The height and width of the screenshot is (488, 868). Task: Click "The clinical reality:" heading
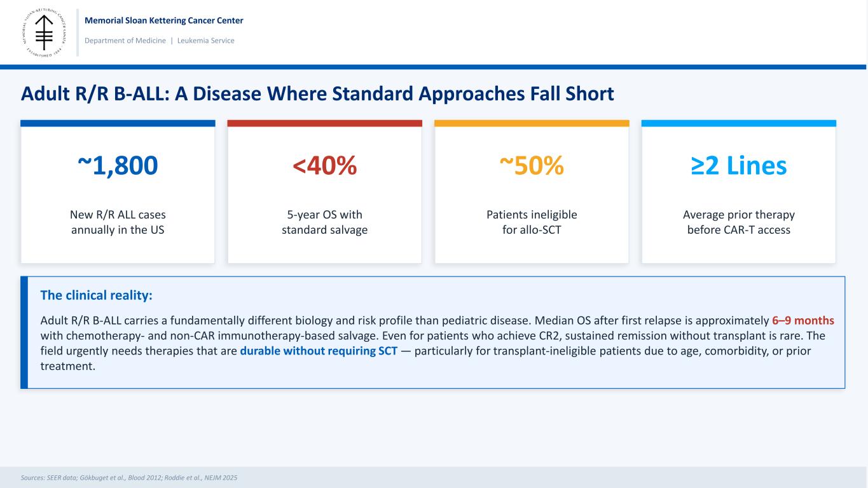click(97, 295)
